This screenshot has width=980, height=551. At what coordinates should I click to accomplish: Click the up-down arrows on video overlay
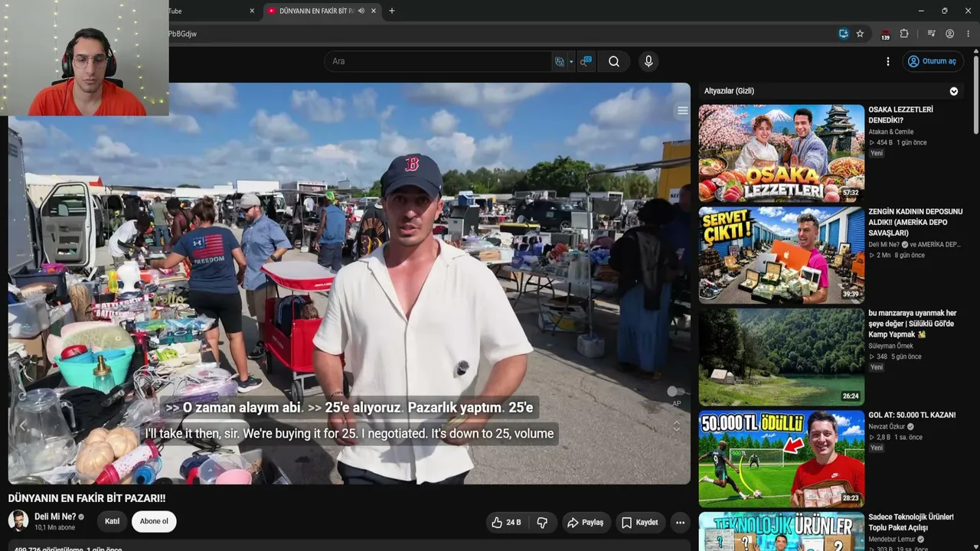[676, 426]
